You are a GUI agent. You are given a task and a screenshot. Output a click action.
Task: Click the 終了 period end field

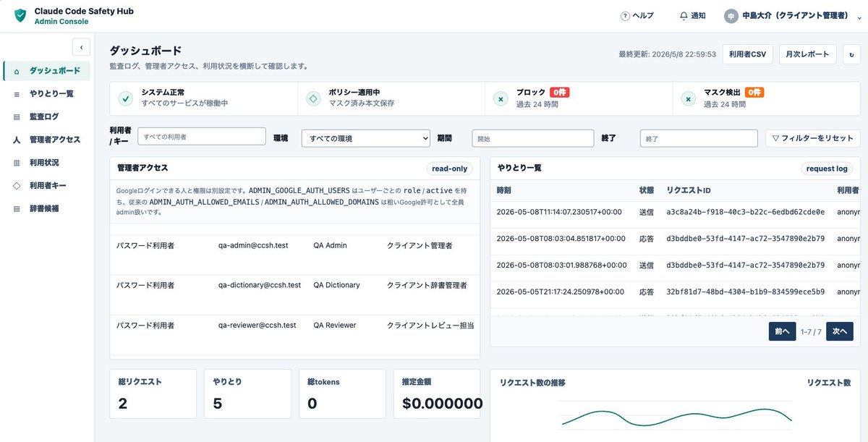point(699,138)
